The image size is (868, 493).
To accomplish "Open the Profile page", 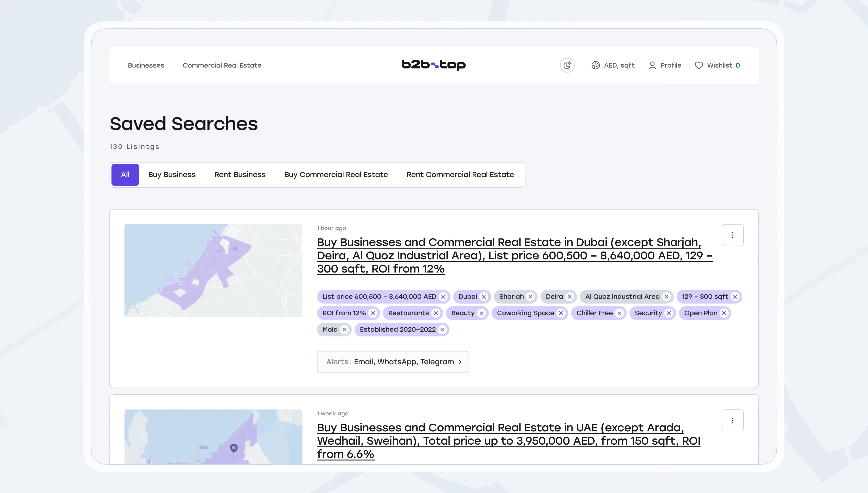I will pyautogui.click(x=664, y=65).
